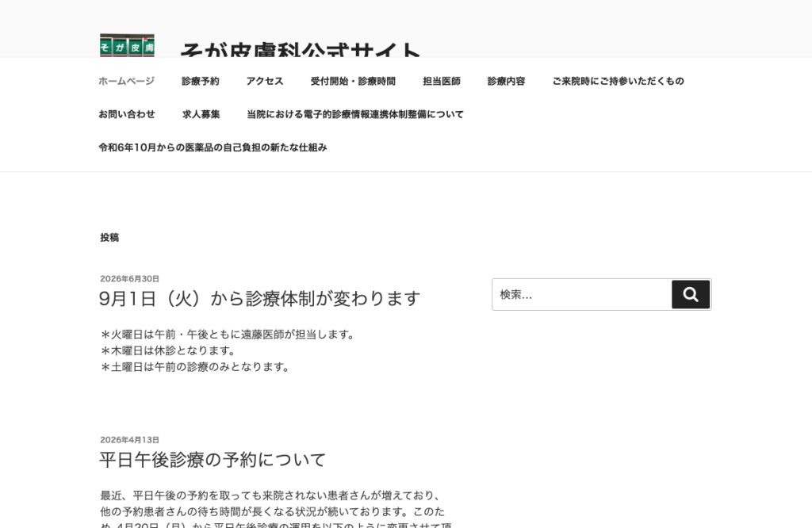The height and width of the screenshot is (528, 812).
Task: Open the ホームページ menu item
Action: [126, 82]
